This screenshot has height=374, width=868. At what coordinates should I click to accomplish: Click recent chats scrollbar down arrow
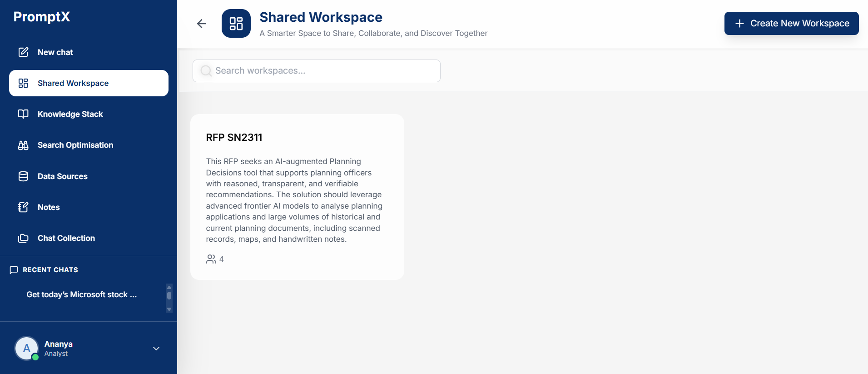[x=169, y=309]
